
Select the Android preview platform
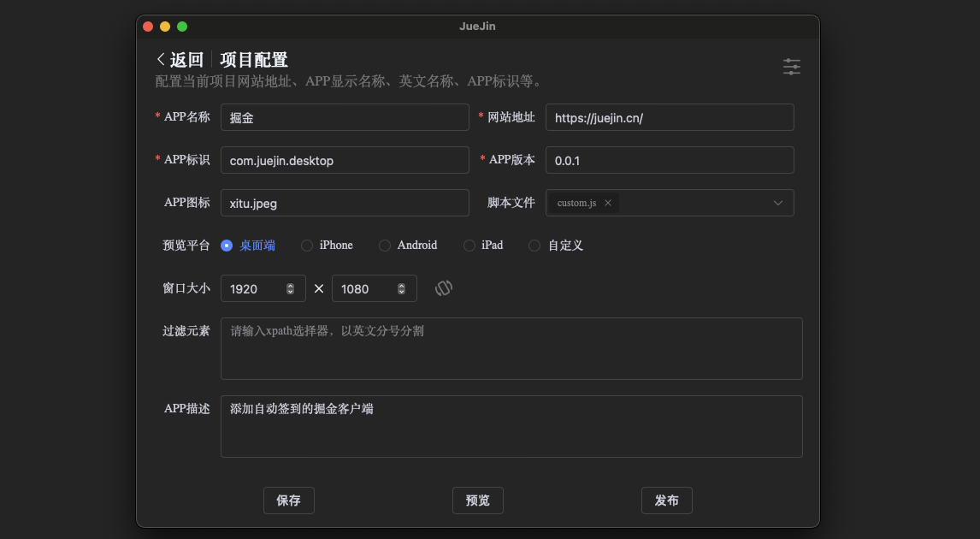pyautogui.click(x=384, y=246)
